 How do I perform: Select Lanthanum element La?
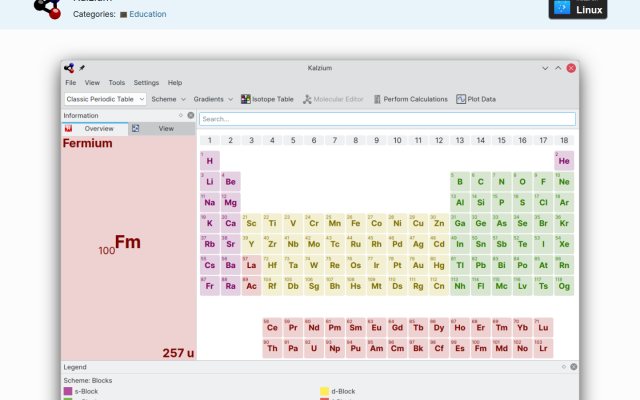tap(251, 265)
